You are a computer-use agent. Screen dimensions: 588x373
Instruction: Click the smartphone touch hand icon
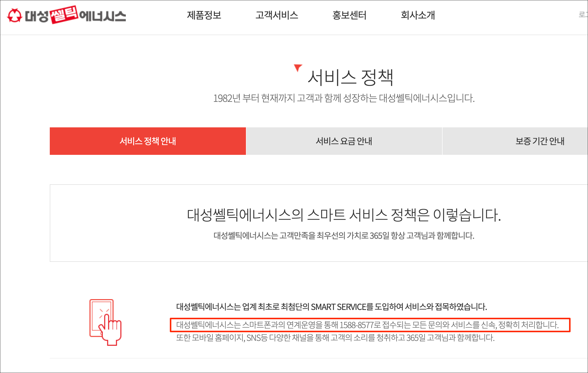(105, 322)
